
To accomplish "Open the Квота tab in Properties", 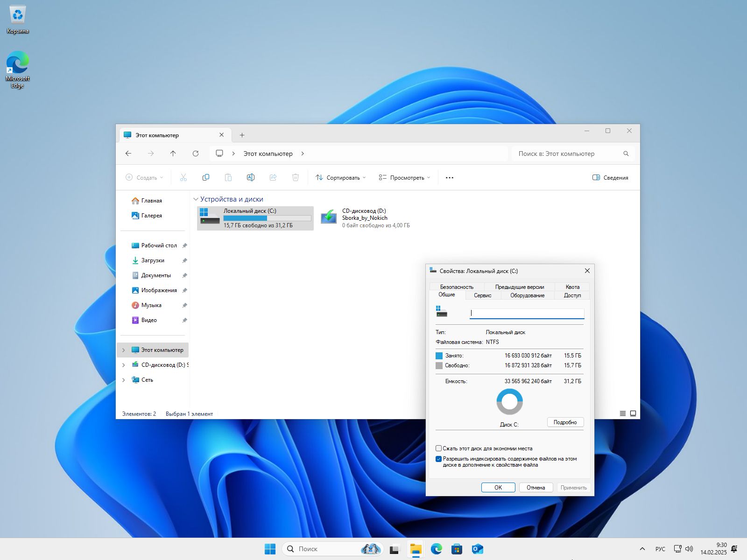I will click(x=572, y=287).
